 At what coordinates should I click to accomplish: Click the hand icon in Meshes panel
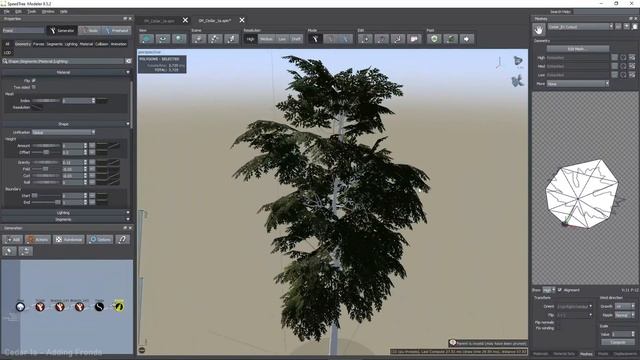[539, 29]
